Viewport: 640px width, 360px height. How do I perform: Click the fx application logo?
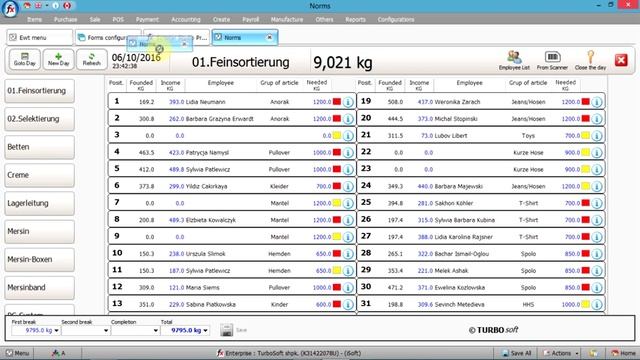(10, 9)
